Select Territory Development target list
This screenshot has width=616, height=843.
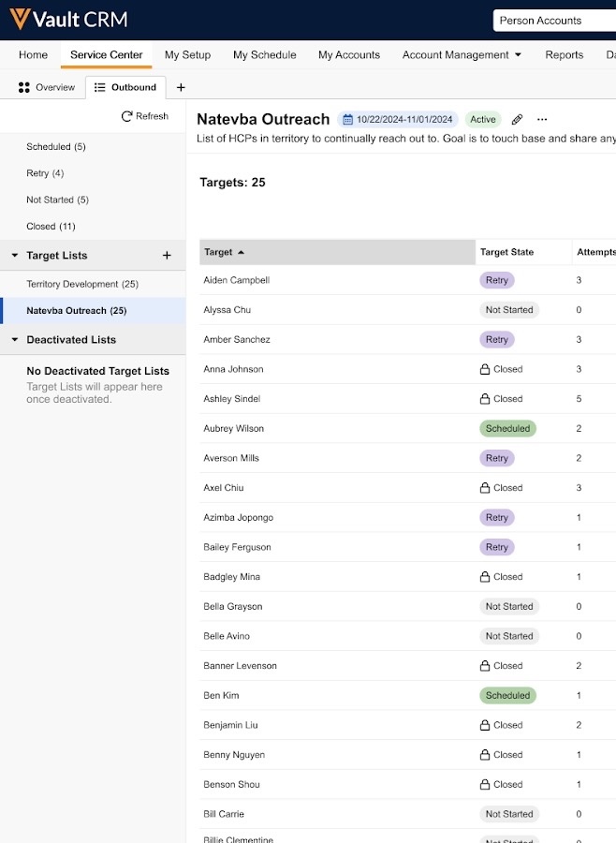[82, 284]
